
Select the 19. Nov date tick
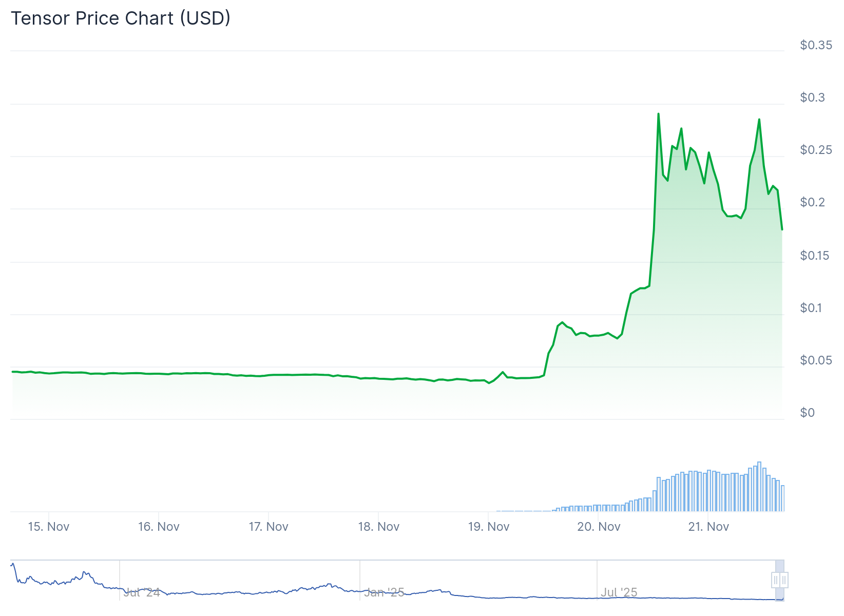pyautogui.click(x=489, y=527)
